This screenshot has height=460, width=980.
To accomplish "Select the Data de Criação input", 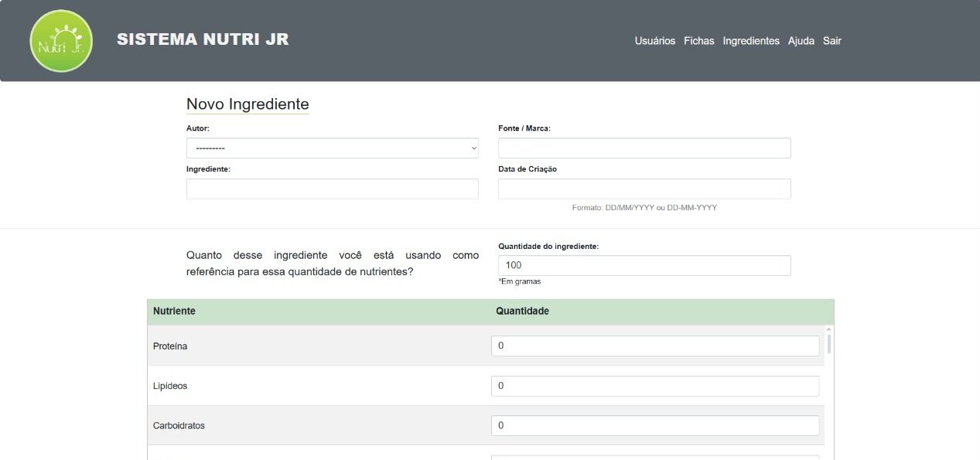I will tap(644, 189).
